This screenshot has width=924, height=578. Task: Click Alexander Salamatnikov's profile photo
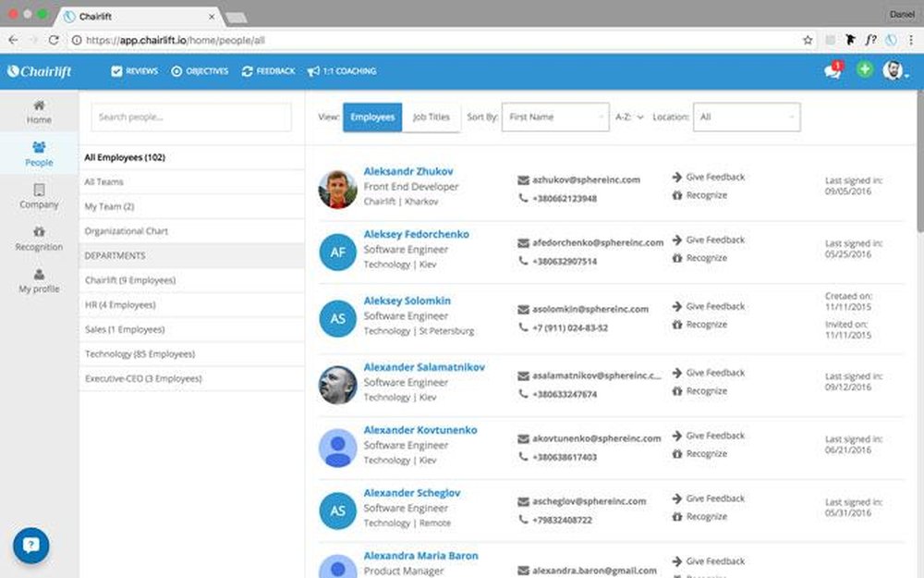point(337,385)
